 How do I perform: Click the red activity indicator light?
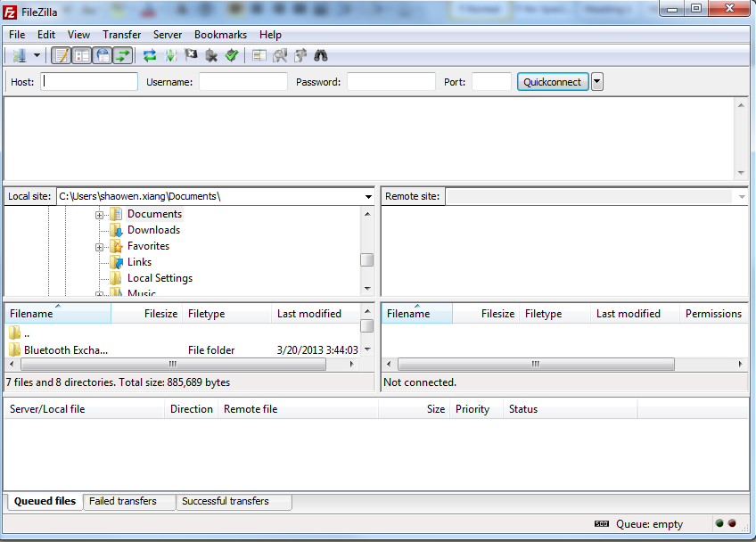(732, 523)
